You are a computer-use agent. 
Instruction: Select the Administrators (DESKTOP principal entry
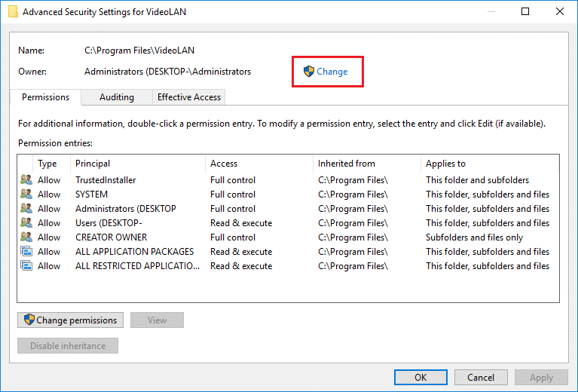coord(126,209)
